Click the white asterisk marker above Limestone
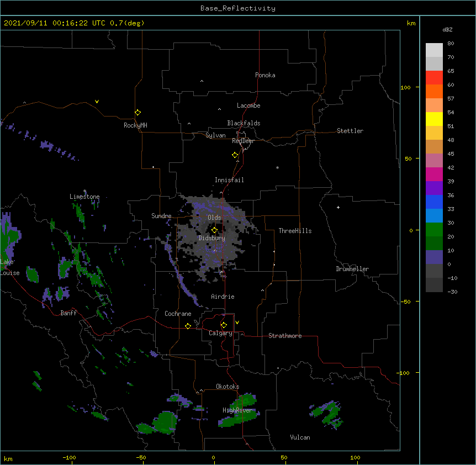This screenshot has width=476, height=465. point(85,191)
